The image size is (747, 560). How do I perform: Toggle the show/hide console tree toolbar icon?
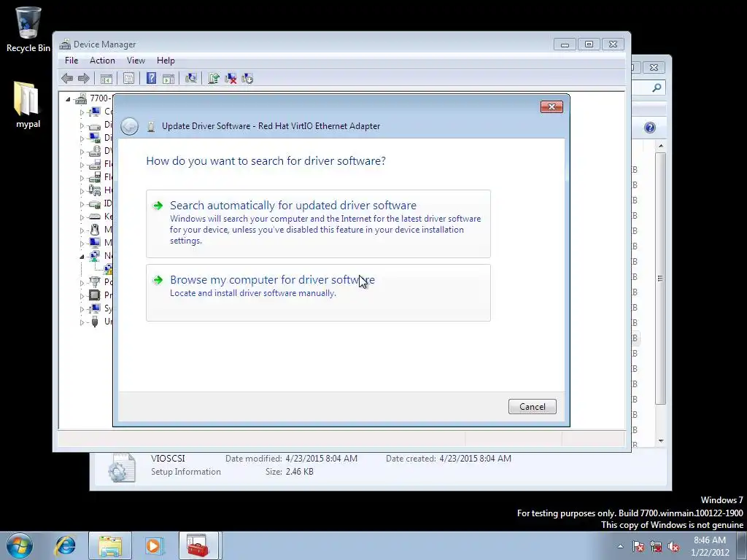tap(107, 79)
